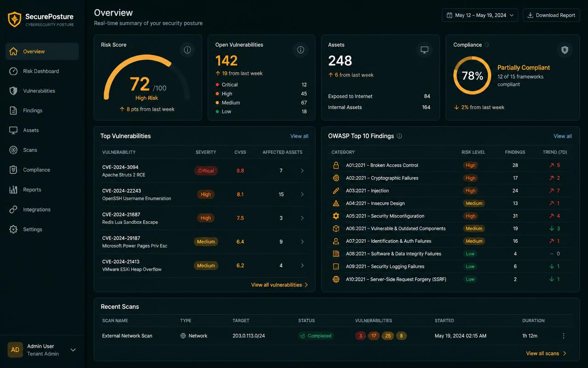Open Compliance in the sidebar
588x368 pixels.
click(x=42, y=170)
